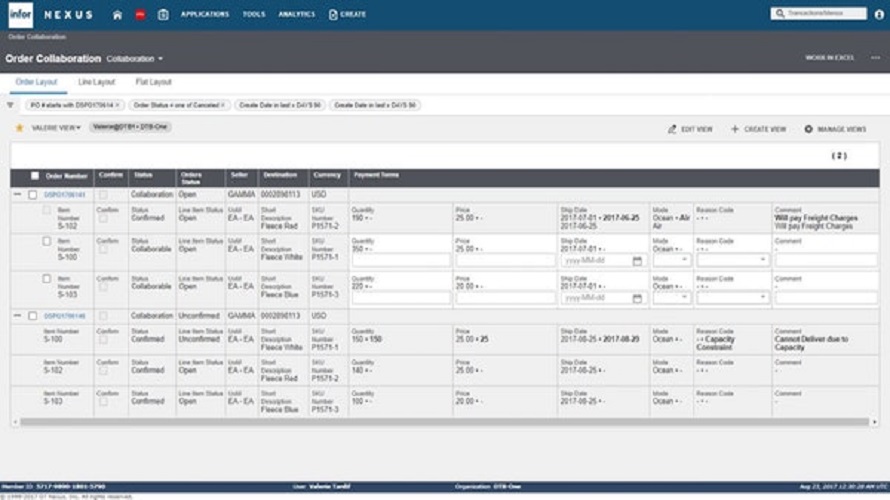Screen dimensions: 890x500
Task: Open the Collaboration dropdown beside page title
Action: pos(135,59)
